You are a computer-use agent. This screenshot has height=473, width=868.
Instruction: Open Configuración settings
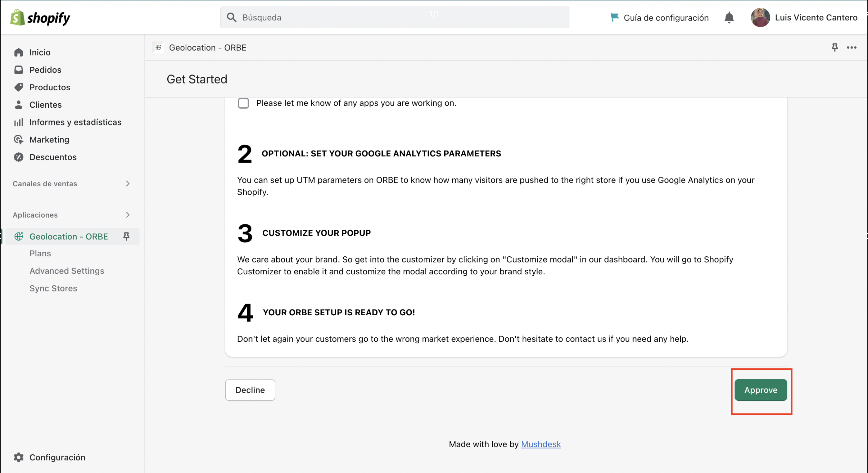click(57, 457)
